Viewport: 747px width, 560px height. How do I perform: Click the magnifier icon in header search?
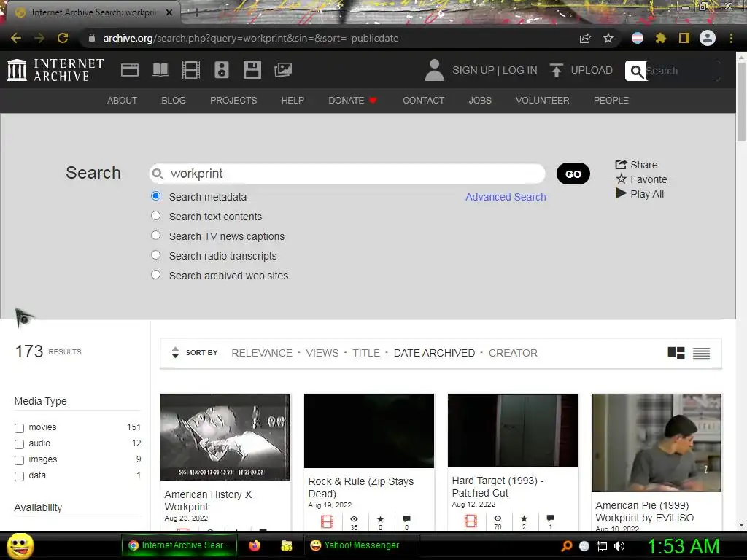636,71
